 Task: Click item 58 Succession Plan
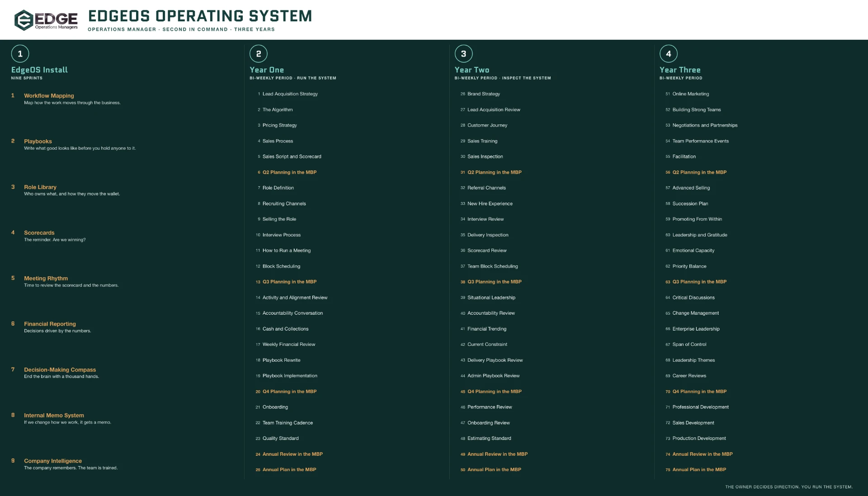[x=687, y=204]
